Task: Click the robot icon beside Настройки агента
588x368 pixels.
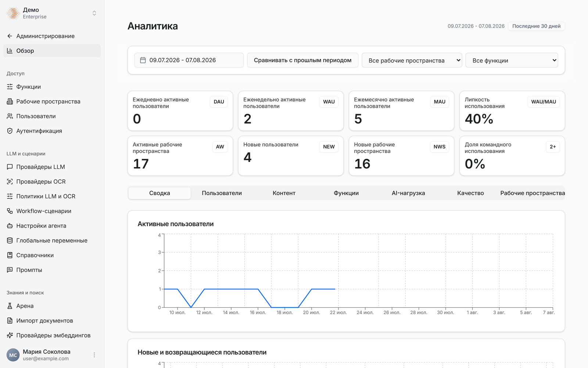Action: (x=10, y=226)
